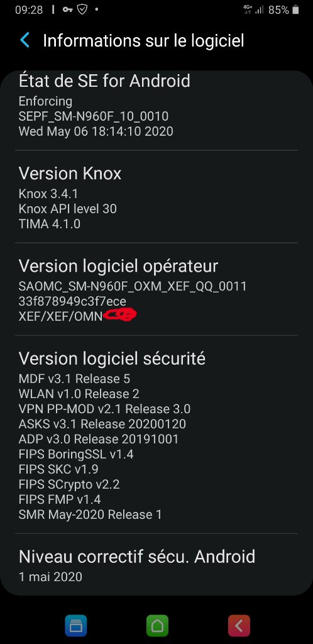Image resolution: width=313 pixels, height=644 pixels.
Task: Tap the 4G+ signal indicator
Action: click(x=248, y=9)
